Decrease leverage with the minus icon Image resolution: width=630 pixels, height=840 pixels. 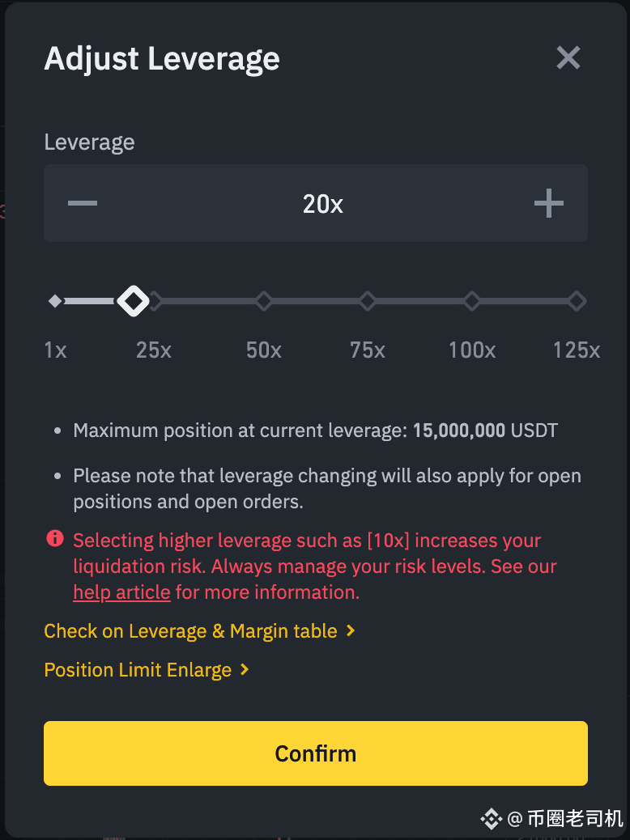pyautogui.click(x=83, y=203)
